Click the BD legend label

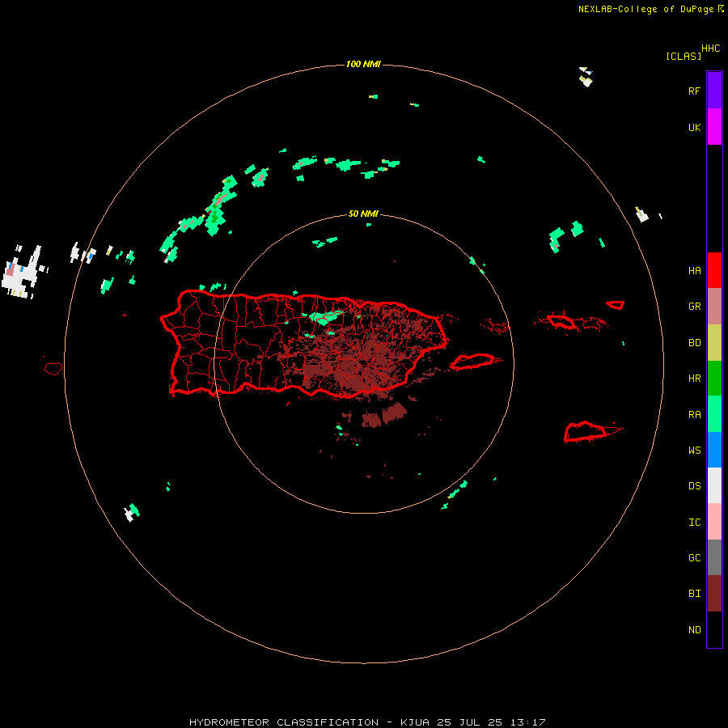694,343
